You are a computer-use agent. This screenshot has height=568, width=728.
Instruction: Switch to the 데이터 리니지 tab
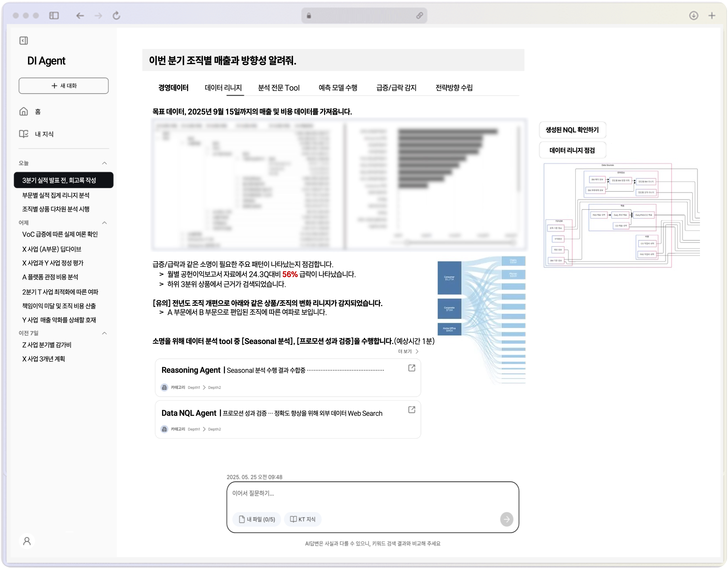(x=223, y=88)
